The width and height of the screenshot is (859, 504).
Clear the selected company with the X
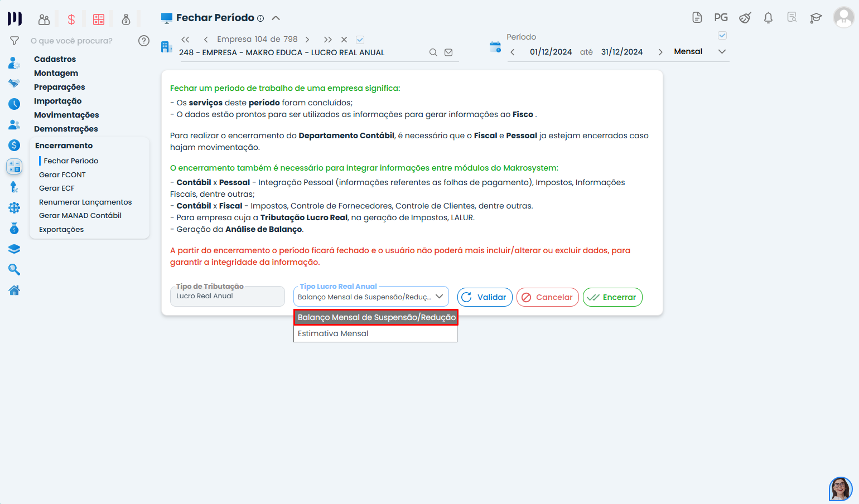coord(344,40)
